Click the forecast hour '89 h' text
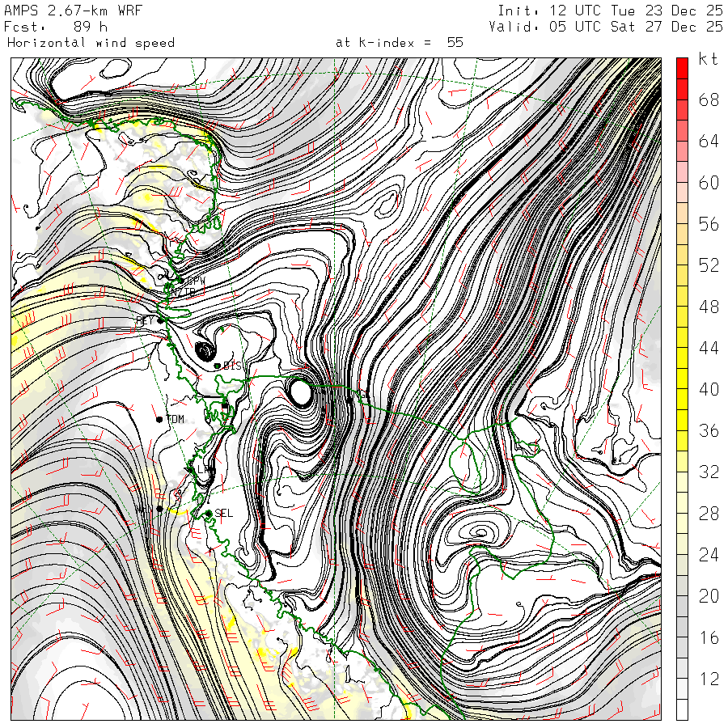 pos(90,26)
